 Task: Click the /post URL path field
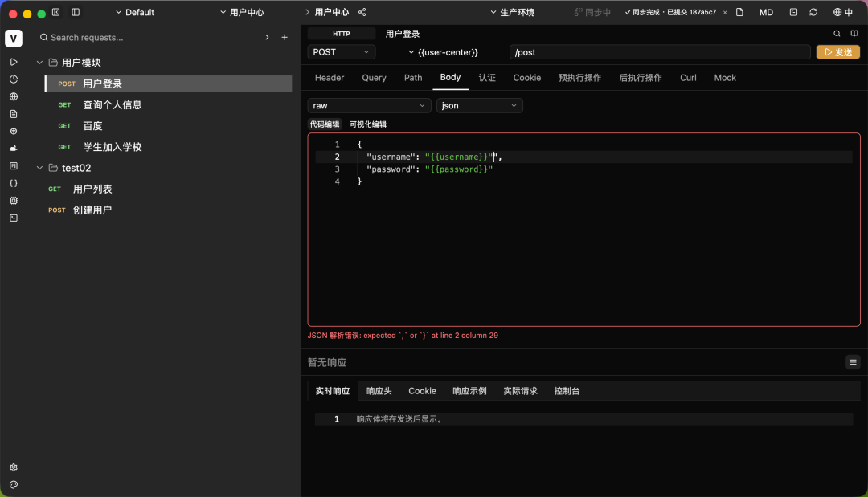coord(660,52)
